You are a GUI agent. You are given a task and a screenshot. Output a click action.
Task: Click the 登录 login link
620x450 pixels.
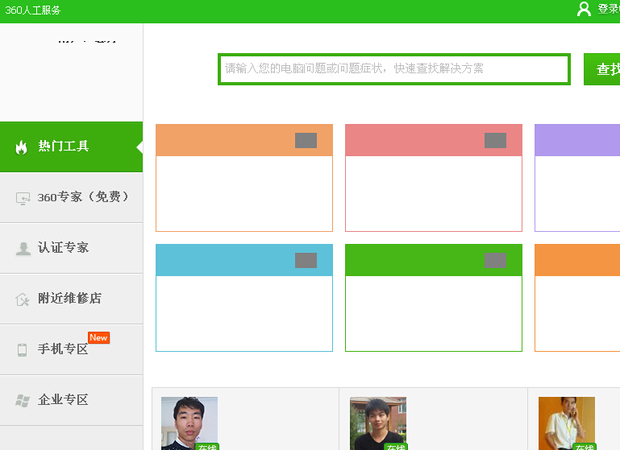(608, 9)
